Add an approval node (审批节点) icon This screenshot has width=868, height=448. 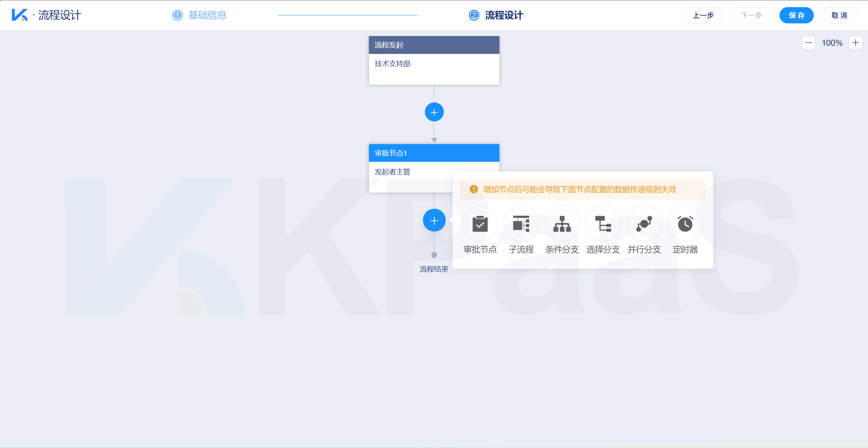(480, 224)
